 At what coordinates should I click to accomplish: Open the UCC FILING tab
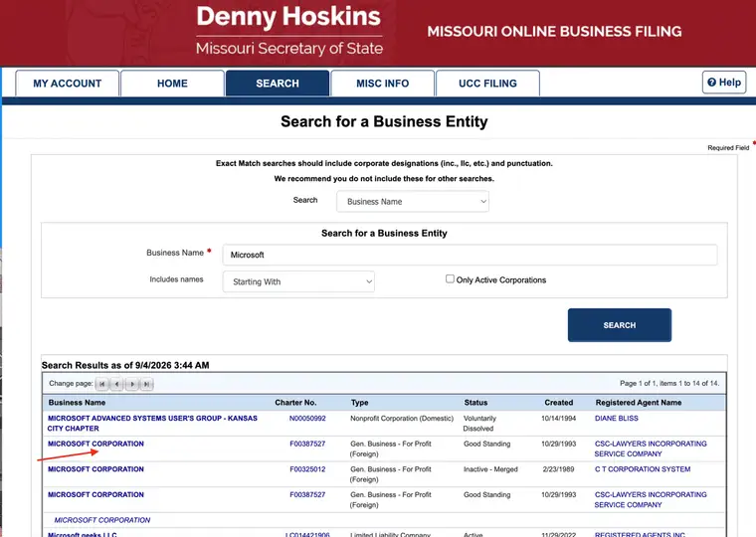click(x=487, y=84)
